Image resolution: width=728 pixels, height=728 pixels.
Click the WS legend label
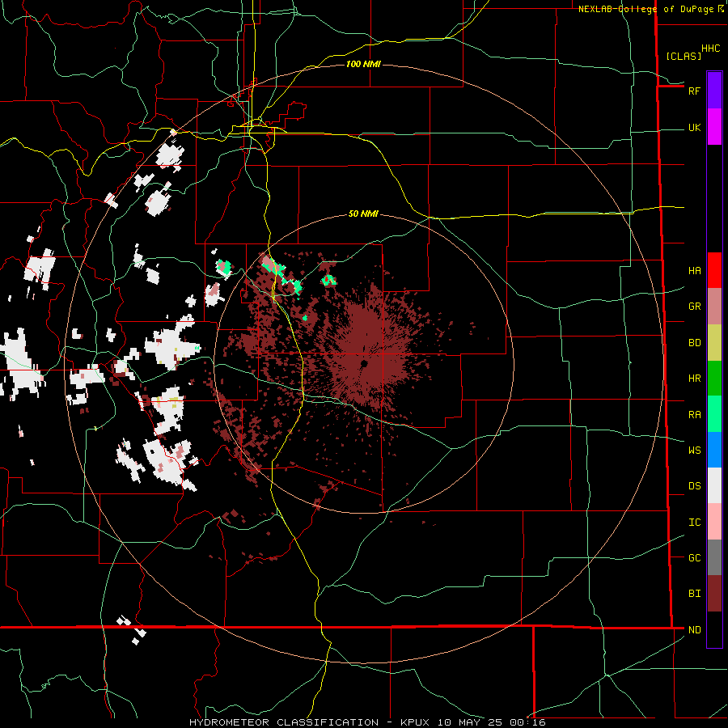pos(694,450)
